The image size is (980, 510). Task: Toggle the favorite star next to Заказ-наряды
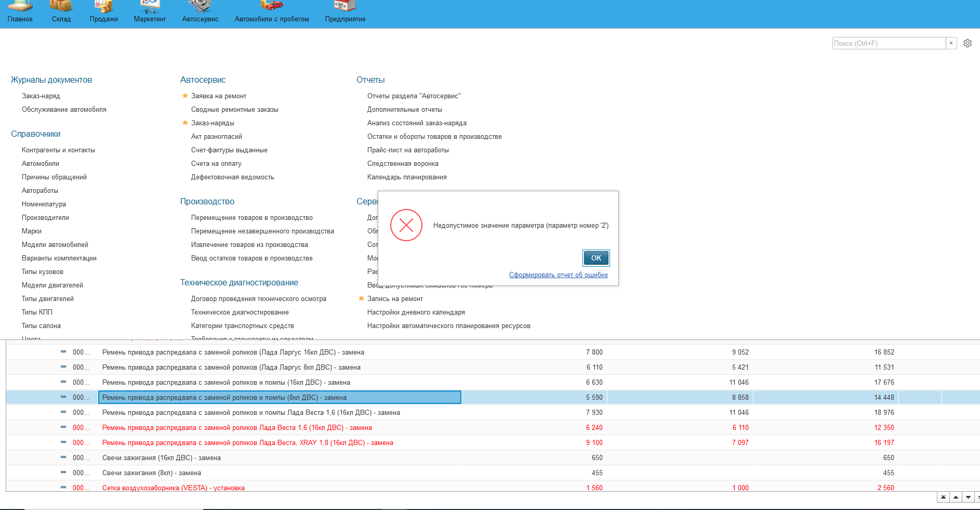(185, 123)
